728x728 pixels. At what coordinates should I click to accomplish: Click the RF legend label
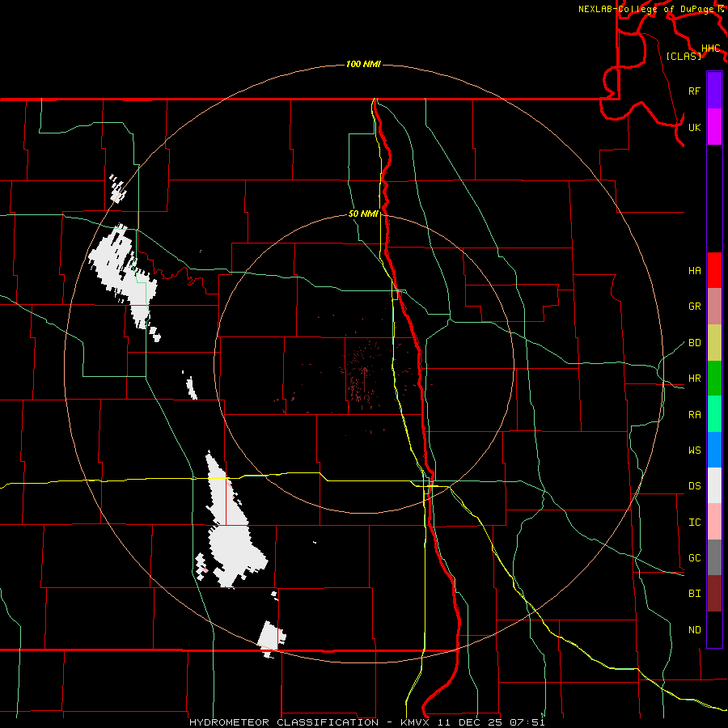coord(694,91)
